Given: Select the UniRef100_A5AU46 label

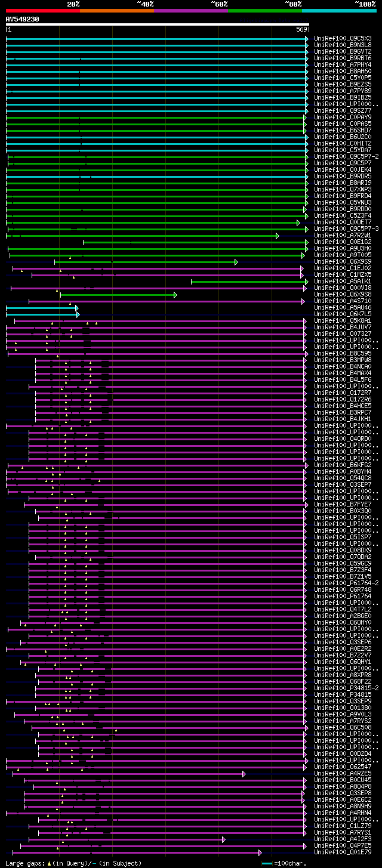Looking at the screenshot, I should 343,307.
